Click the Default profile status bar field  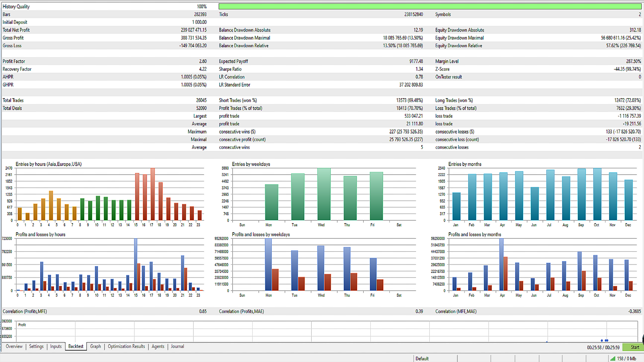point(422,359)
